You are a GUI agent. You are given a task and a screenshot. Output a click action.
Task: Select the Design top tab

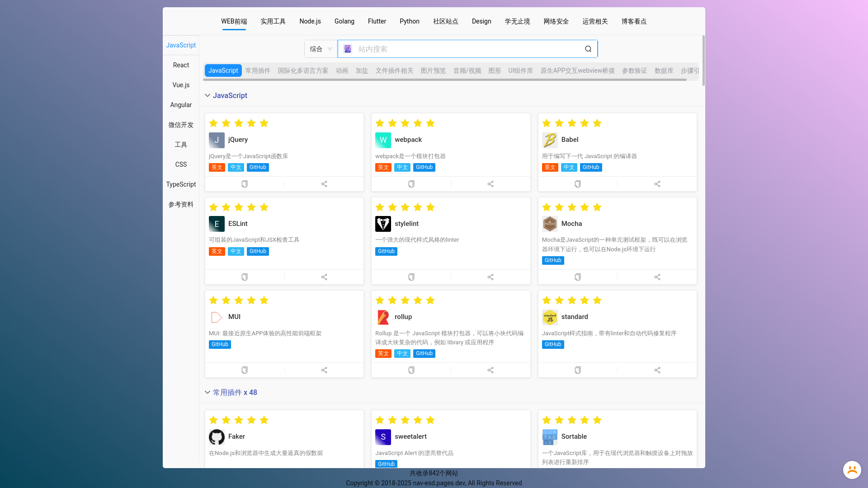[481, 21]
